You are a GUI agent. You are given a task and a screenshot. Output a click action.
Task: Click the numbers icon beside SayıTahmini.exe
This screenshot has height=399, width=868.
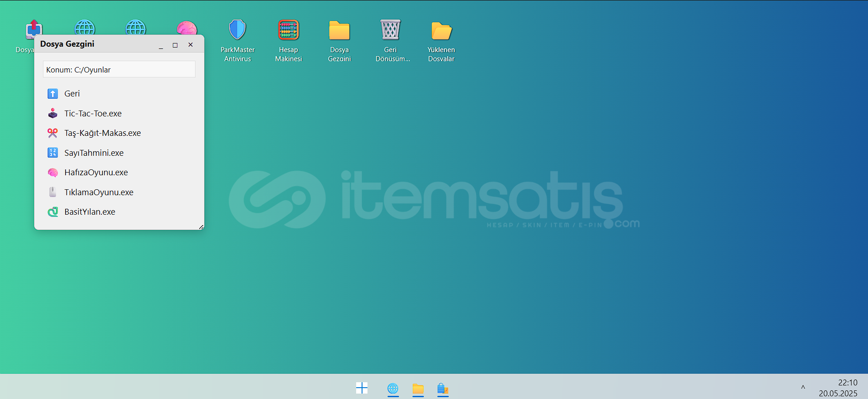pos(52,153)
